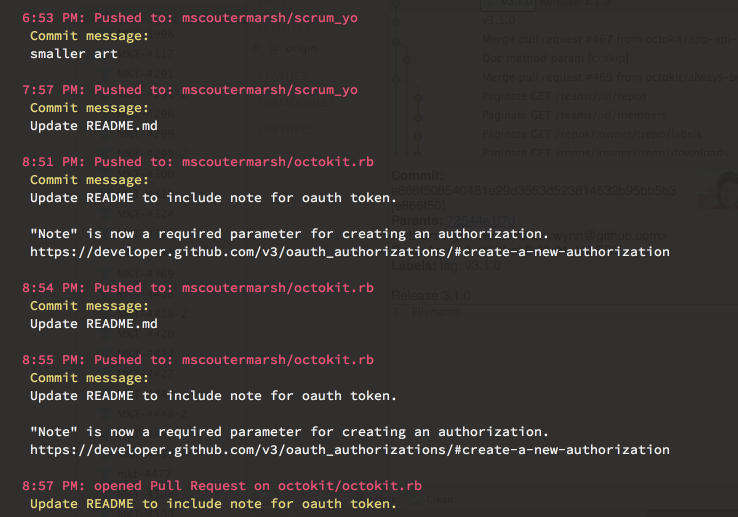Select branch MKT-4324 in the background sidebar

click(x=145, y=214)
